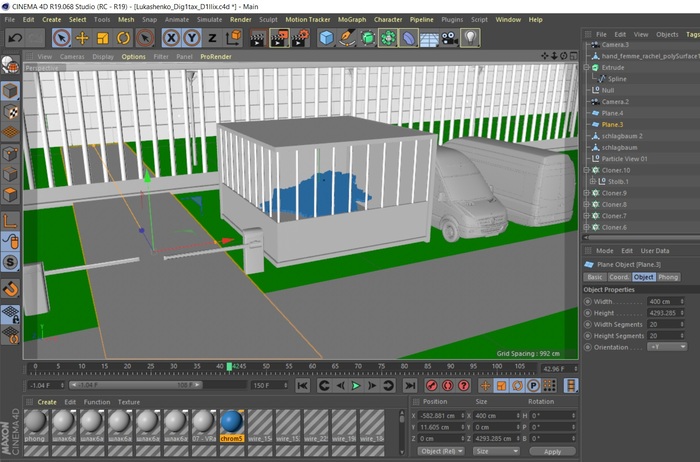Viewport: 700px width, 462px height.
Task: Click the Undo arrow in the top toolbar
Action: click(x=14, y=38)
